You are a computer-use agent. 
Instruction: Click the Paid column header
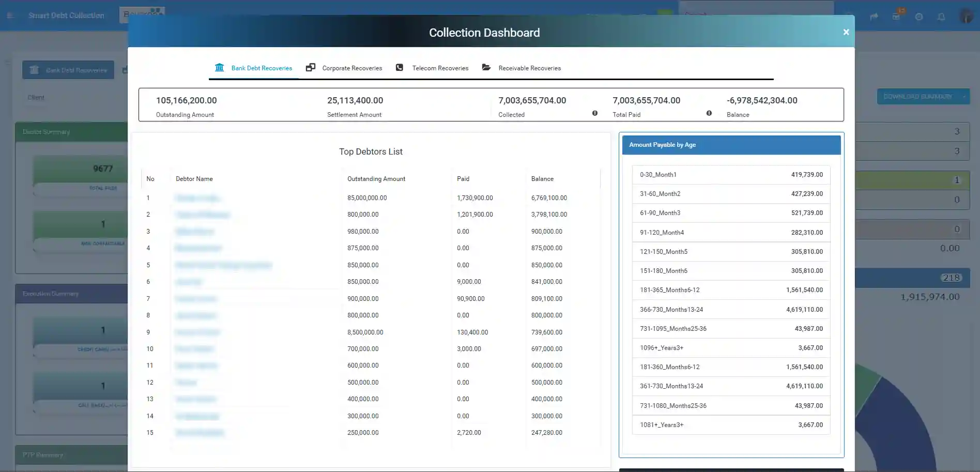(x=463, y=179)
